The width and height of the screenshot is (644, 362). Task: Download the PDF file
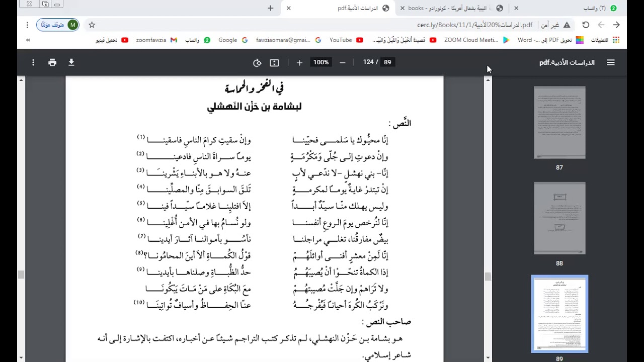(x=71, y=62)
